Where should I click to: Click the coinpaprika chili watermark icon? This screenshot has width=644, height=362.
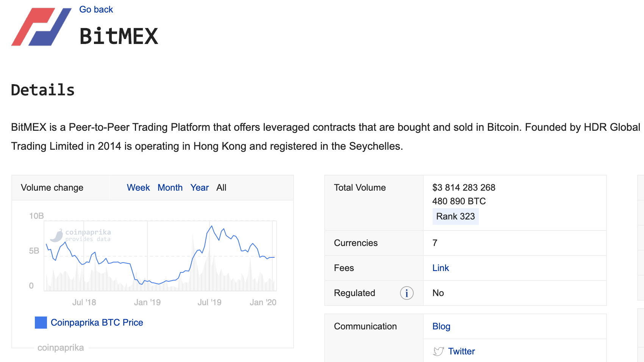pyautogui.click(x=57, y=235)
